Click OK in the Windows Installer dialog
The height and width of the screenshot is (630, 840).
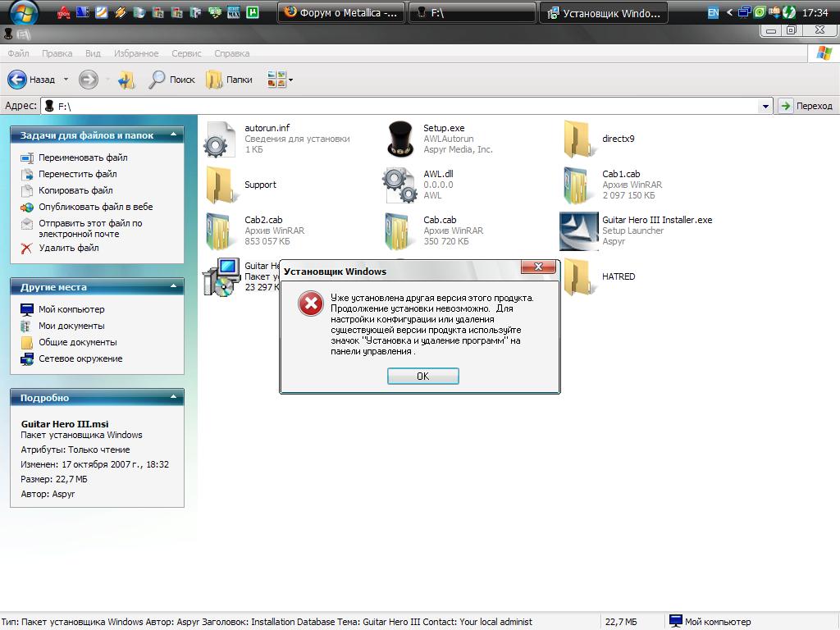422,376
